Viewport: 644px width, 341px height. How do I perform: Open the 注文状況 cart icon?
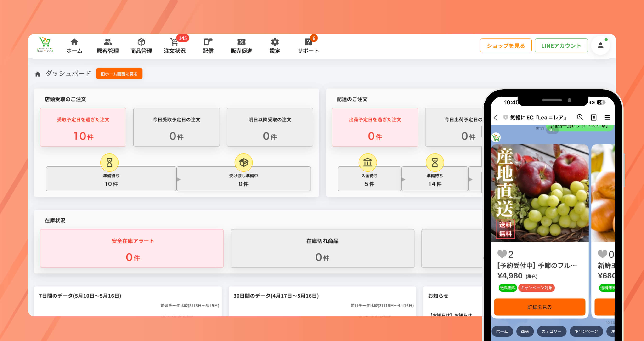coord(174,42)
